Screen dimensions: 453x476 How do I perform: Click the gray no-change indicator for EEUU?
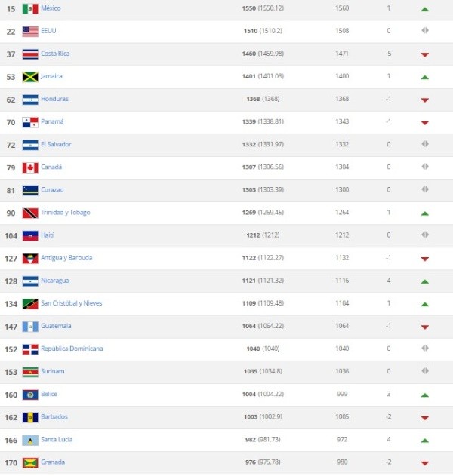[x=425, y=31]
